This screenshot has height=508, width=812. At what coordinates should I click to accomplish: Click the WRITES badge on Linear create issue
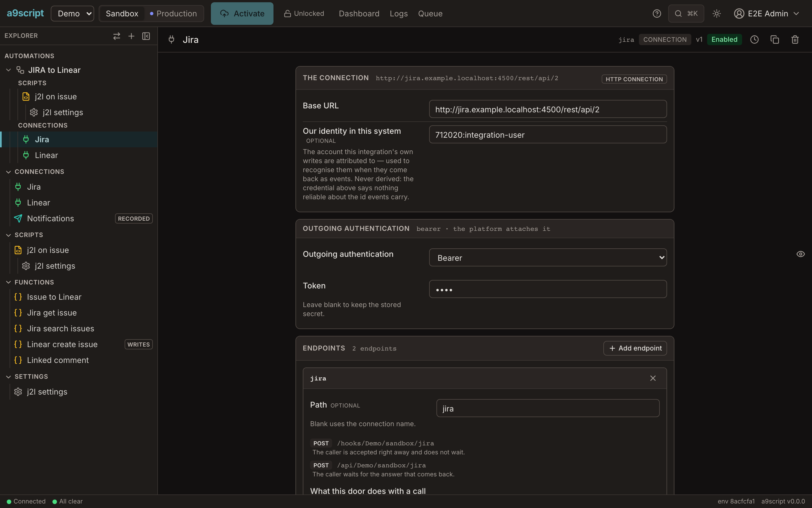139,344
